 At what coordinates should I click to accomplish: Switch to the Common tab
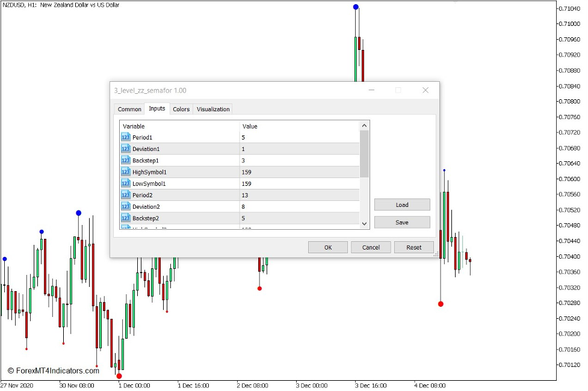tap(129, 109)
